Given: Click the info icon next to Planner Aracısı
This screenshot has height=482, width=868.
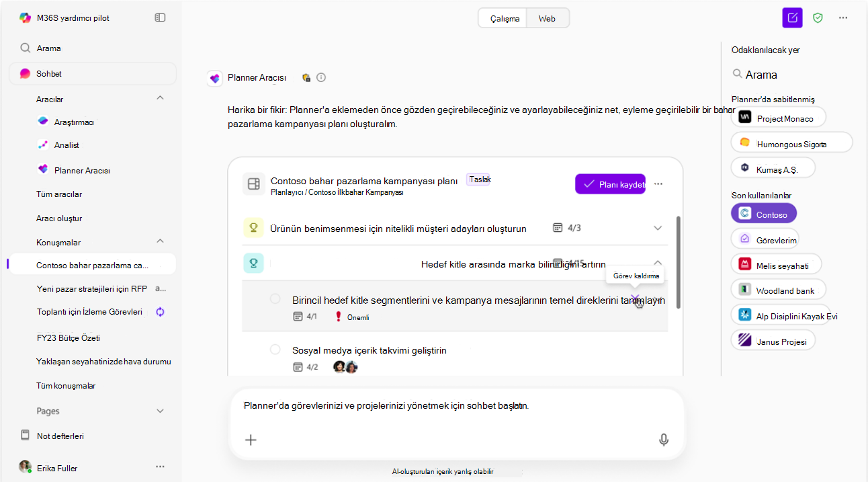Looking at the screenshot, I should click(x=321, y=77).
